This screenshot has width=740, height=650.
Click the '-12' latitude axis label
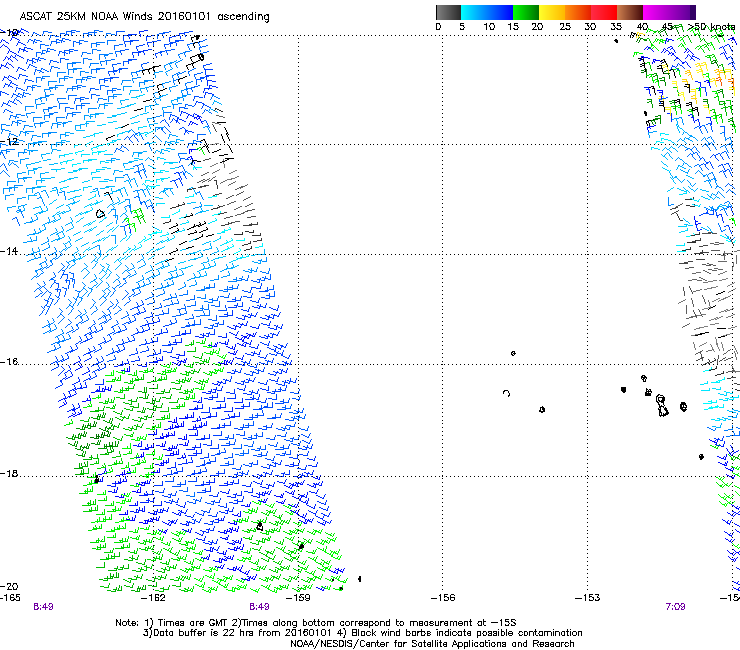[x=9, y=141]
